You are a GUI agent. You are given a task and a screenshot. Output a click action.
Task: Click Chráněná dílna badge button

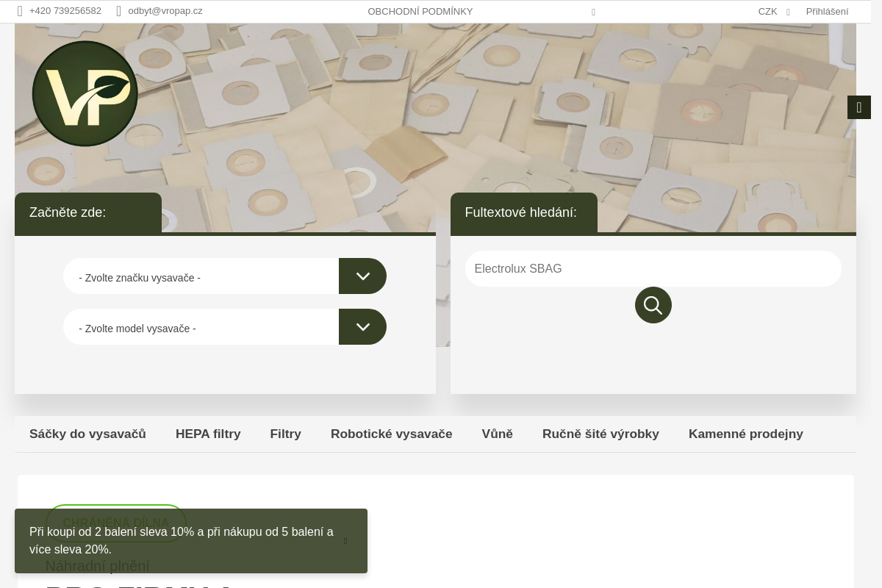pyautogui.click(x=116, y=523)
